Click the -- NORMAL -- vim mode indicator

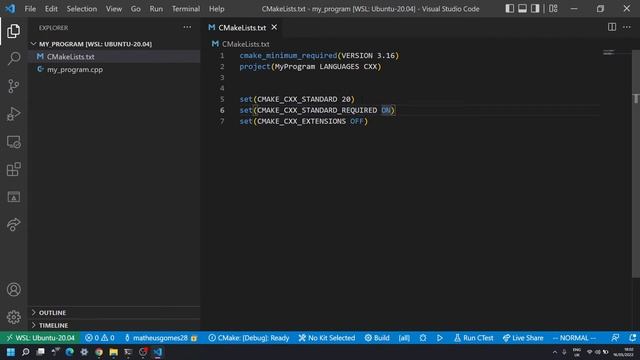pos(574,338)
